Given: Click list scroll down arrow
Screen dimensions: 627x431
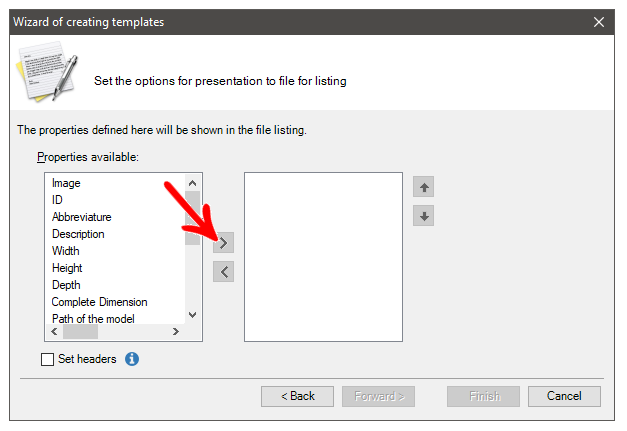Looking at the screenshot, I should point(192,315).
